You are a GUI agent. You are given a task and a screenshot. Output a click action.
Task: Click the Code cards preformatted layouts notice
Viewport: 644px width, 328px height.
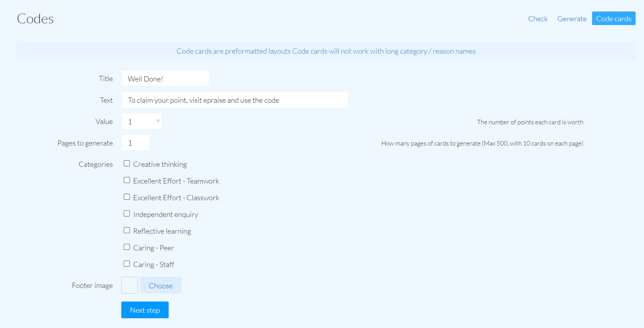(x=326, y=51)
